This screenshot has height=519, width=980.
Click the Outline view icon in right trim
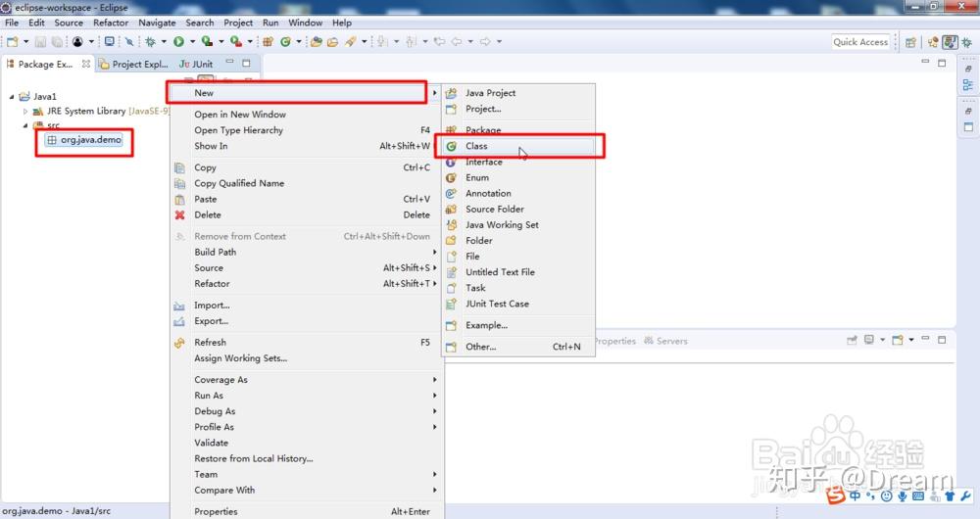tap(968, 85)
